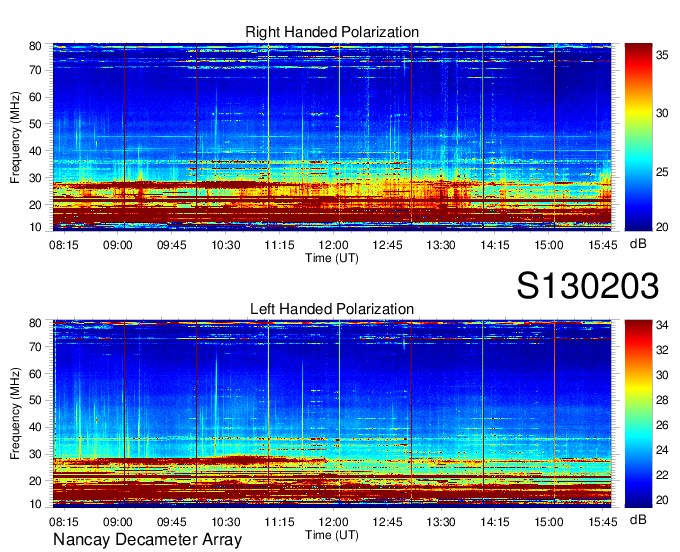Click the 12:00 time tick on the Left Handed plot
Screen dimensions: 680x552
[x=333, y=522]
